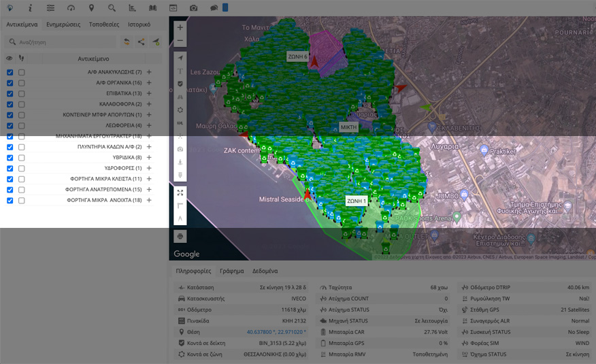596x364 pixels.
Task: Click the ΖΩΝΗ 1 map label
Action: coord(356,201)
